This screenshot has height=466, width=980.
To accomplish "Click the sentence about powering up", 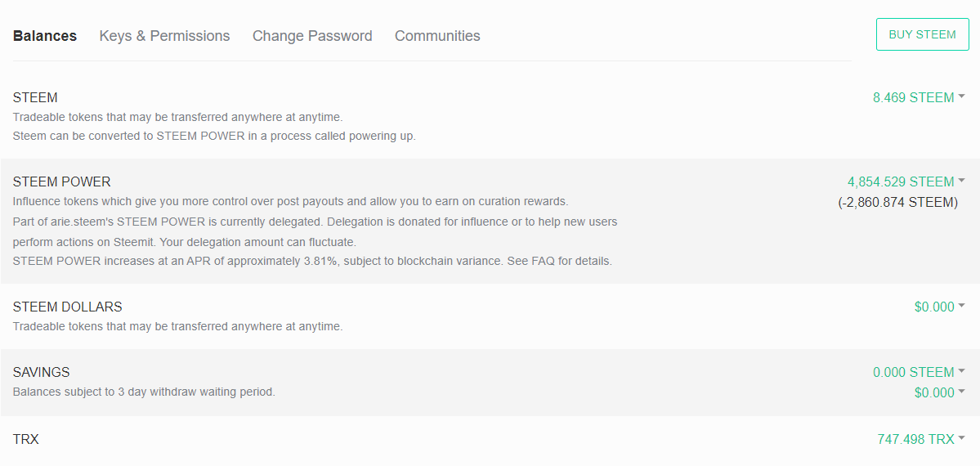I will [214, 136].
